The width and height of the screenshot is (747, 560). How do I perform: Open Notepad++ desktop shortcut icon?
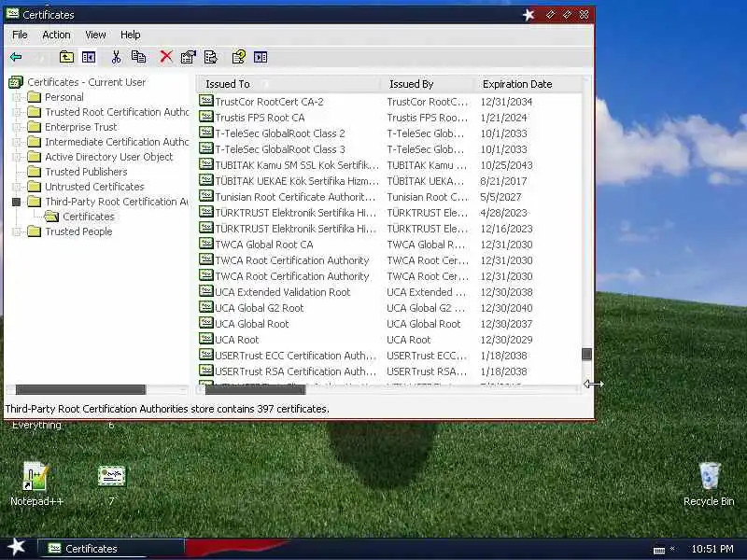[35, 476]
